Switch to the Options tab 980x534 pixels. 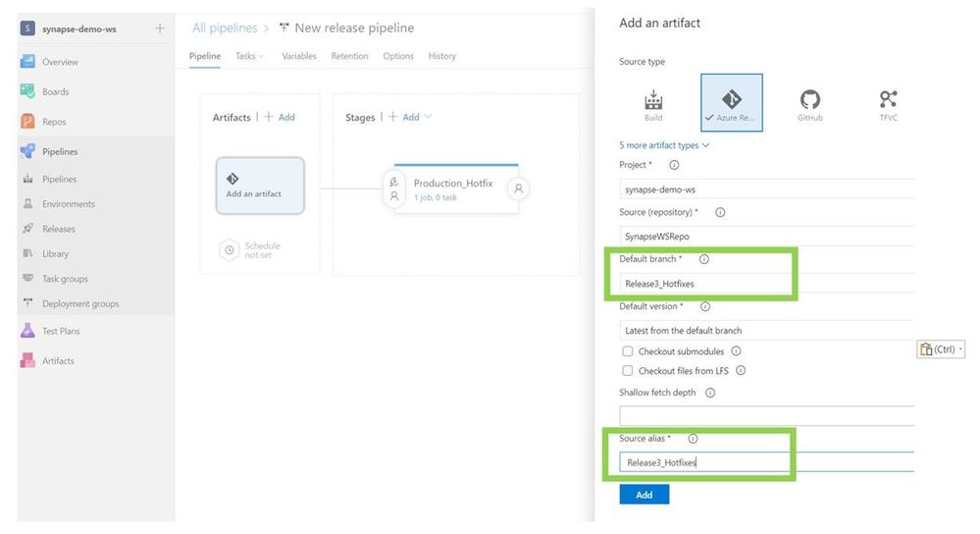pyautogui.click(x=398, y=56)
